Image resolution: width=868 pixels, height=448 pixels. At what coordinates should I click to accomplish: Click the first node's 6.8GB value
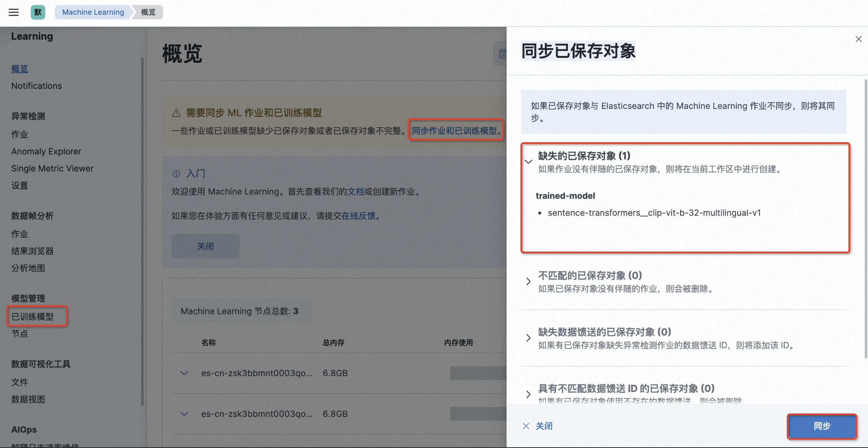(335, 373)
